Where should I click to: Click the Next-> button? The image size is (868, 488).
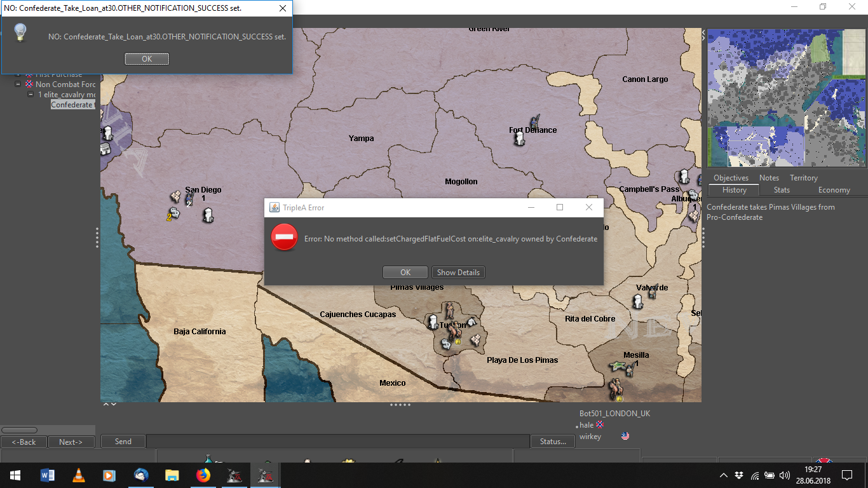71,442
